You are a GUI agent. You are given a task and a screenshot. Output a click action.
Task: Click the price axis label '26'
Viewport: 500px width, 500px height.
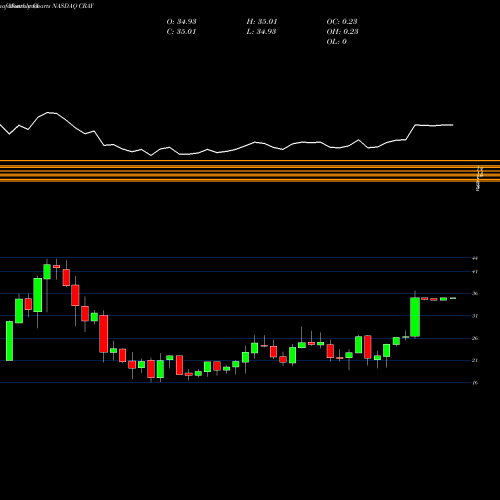tap(475, 338)
